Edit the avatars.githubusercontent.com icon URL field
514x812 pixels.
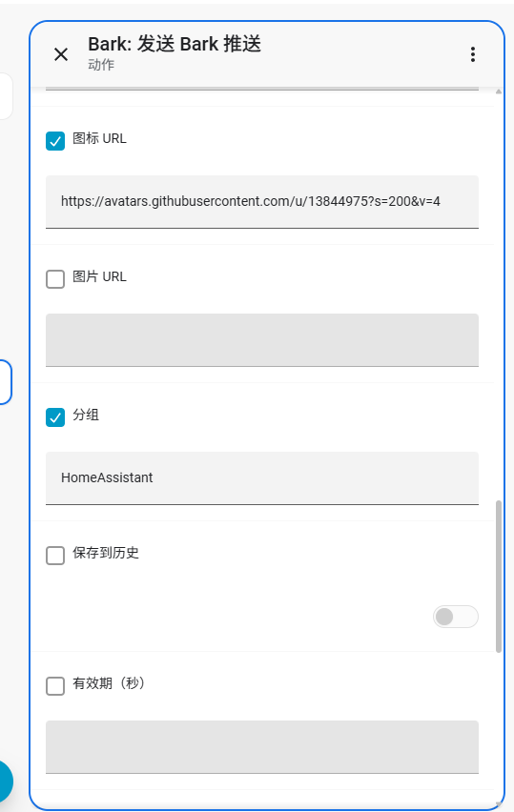pyautogui.click(x=262, y=202)
